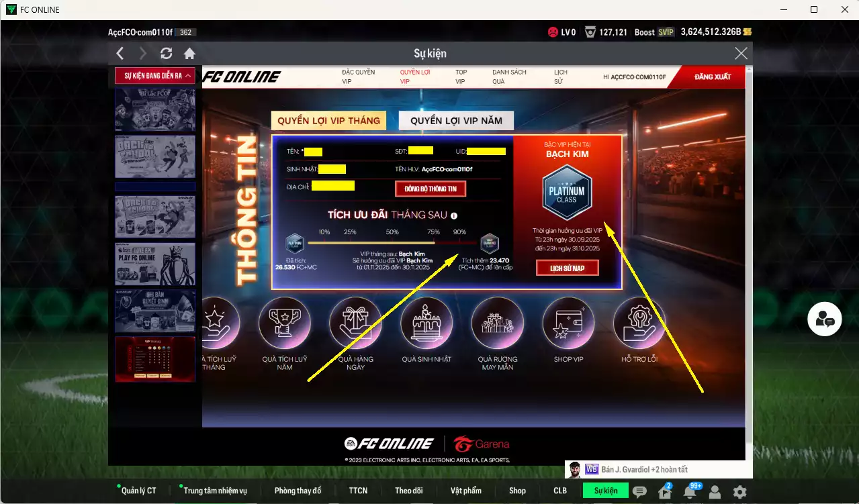Open the floating chat support bubble
The height and width of the screenshot is (504, 859).
[x=824, y=319]
